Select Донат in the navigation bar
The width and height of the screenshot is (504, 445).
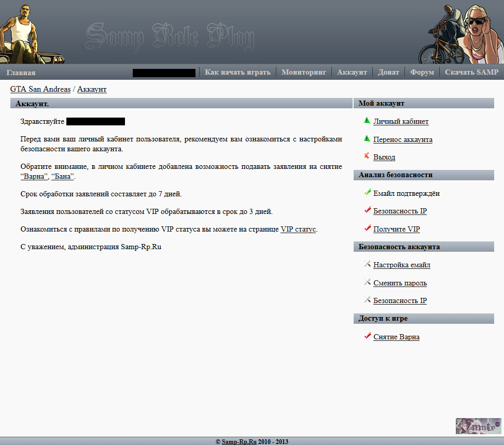tap(388, 72)
